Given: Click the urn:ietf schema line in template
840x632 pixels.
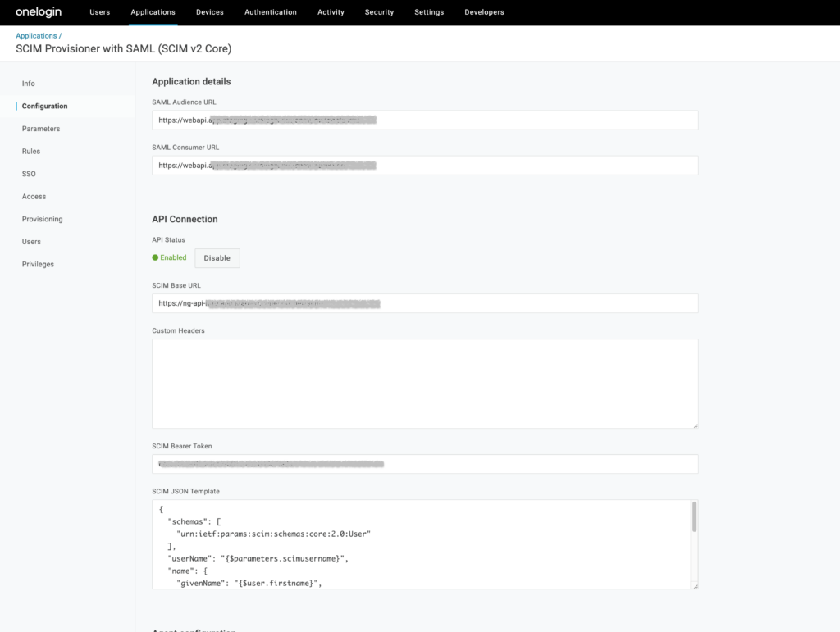Looking at the screenshot, I should point(273,534).
